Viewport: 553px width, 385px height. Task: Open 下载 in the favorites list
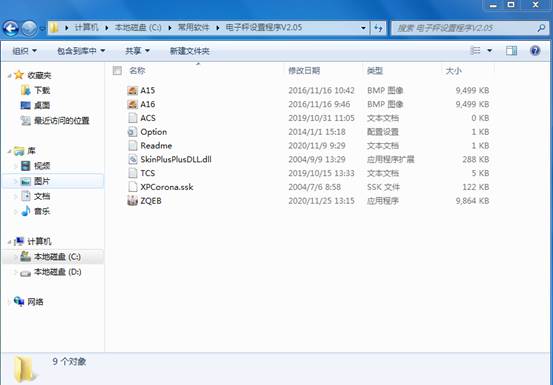click(x=42, y=91)
